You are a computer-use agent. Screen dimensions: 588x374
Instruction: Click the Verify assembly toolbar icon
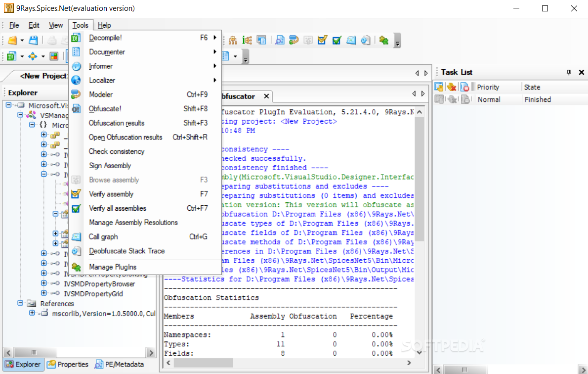[x=323, y=40]
